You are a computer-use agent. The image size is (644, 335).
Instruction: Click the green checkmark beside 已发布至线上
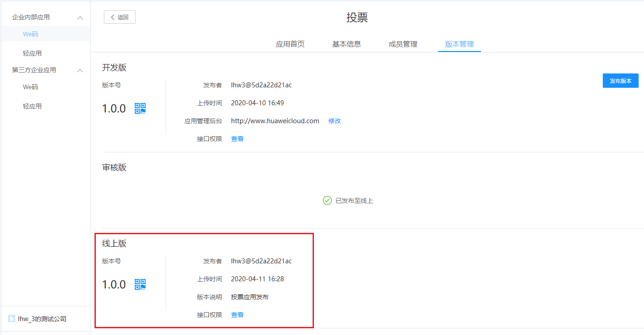pyautogui.click(x=327, y=200)
